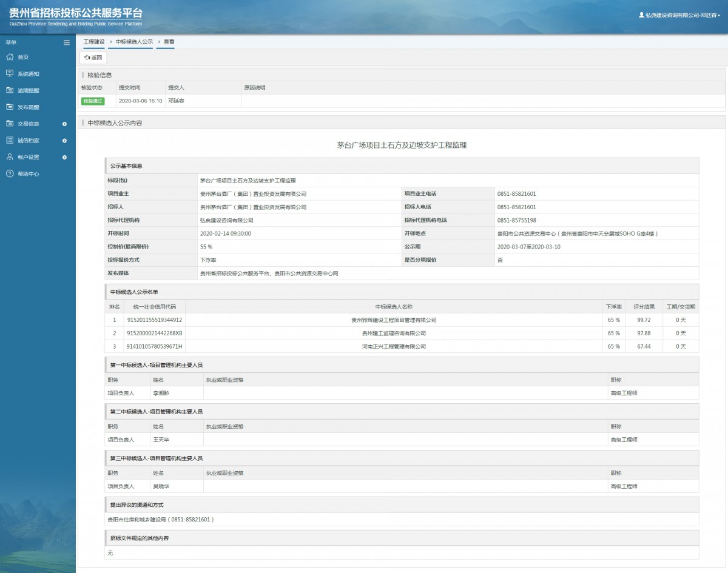The height and width of the screenshot is (573, 728).
Task: Click the project leader name 吴晓华
Action: click(x=161, y=486)
